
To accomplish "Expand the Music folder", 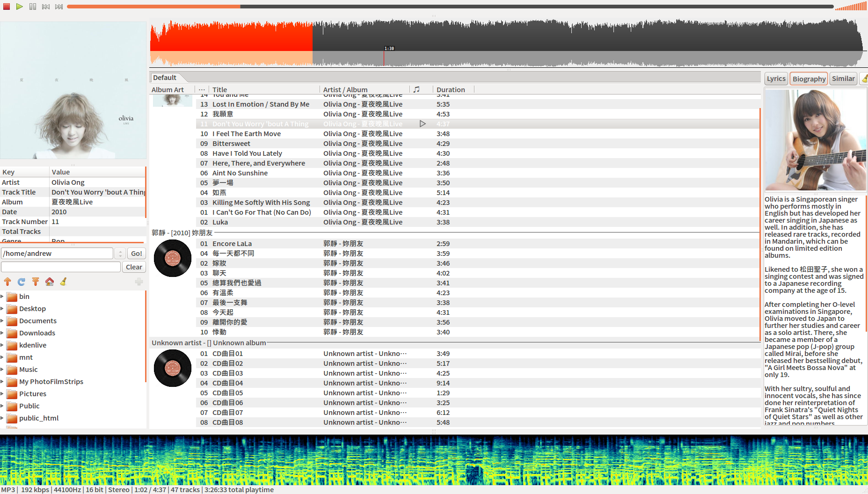I will [x=2, y=370].
